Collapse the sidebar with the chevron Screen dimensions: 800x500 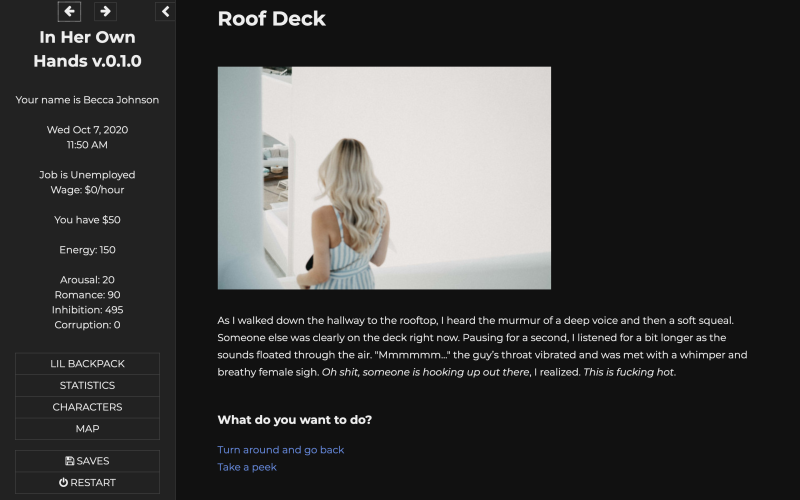click(x=166, y=12)
